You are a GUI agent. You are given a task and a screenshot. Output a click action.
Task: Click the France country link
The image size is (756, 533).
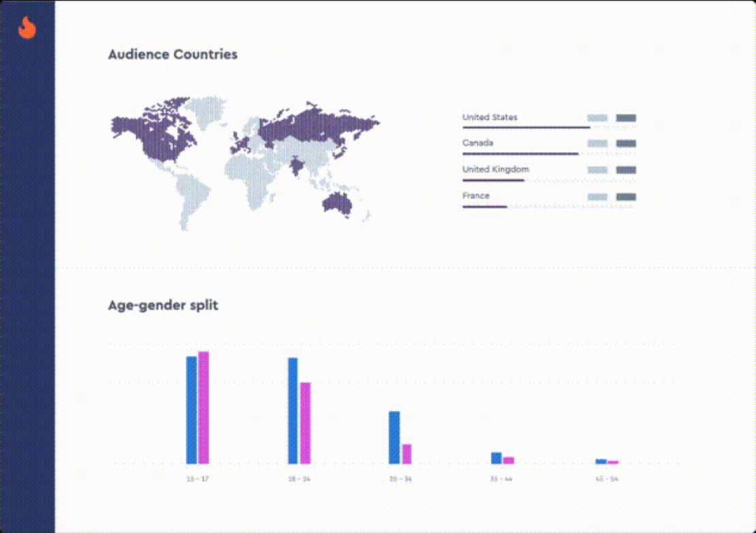pos(476,196)
